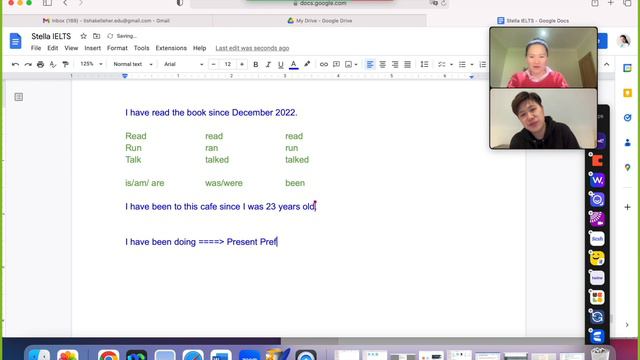640x360 pixels.
Task: Toggle Italic formatting
Action: 268,64
